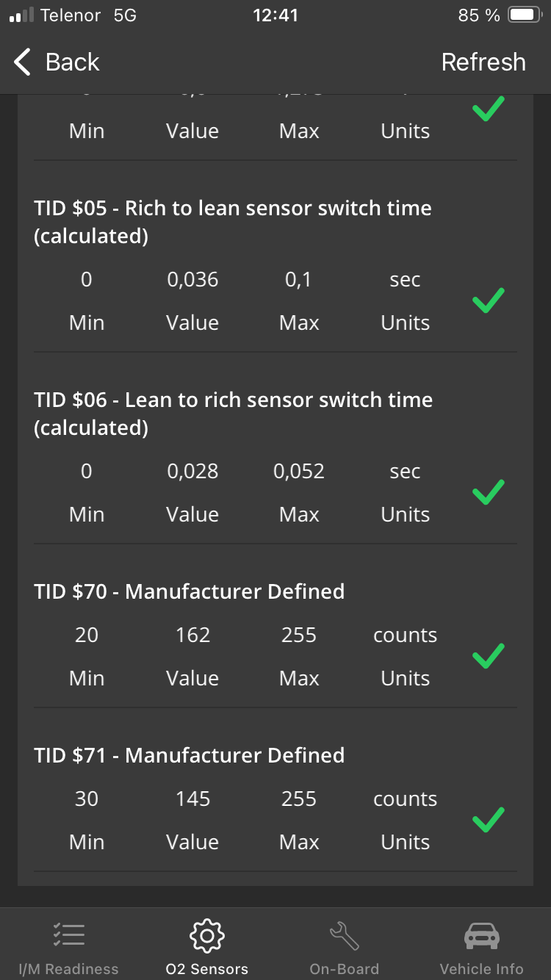Image resolution: width=551 pixels, height=980 pixels.
Task: Tap the green checkmark for TID $05
Action: pyautogui.click(x=488, y=300)
